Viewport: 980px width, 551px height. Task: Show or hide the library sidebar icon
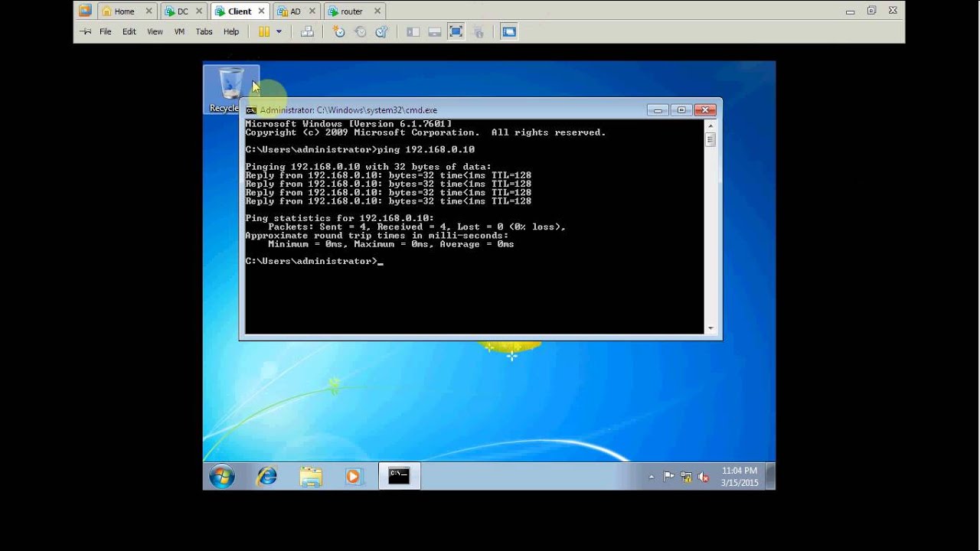(413, 31)
